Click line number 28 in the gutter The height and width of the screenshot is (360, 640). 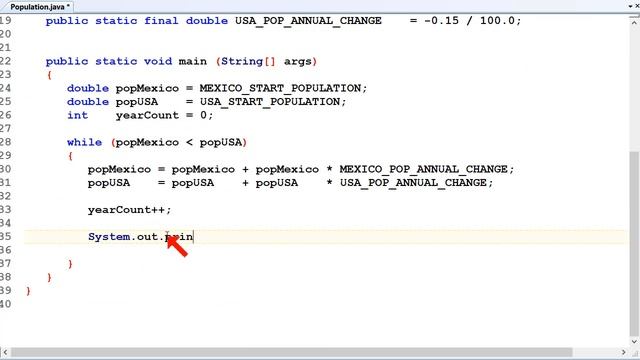point(6,142)
